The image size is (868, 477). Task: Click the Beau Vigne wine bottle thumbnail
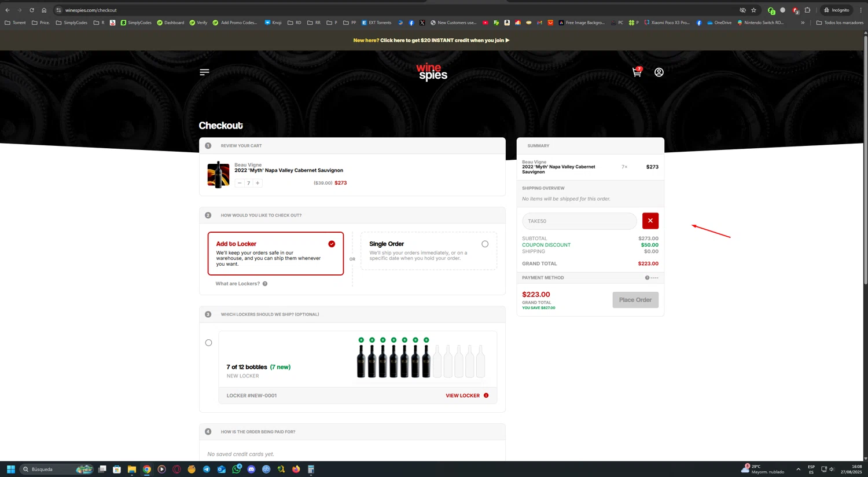[218, 174]
